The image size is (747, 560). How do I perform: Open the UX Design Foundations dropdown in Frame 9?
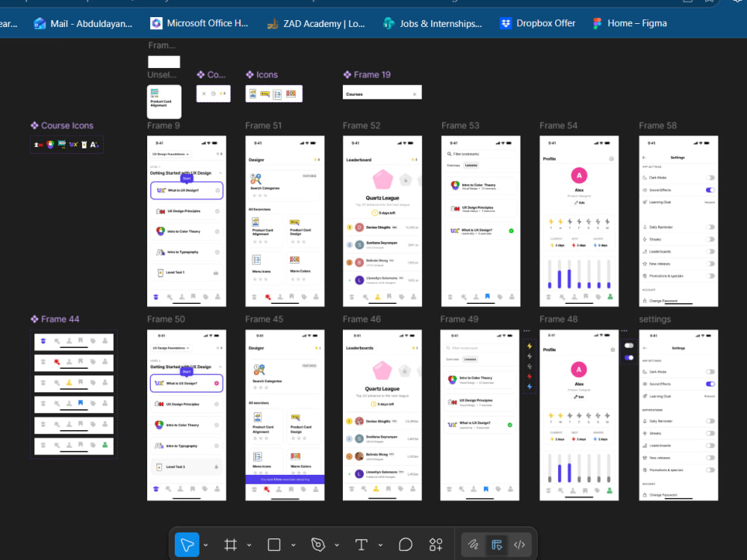pos(170,154)
